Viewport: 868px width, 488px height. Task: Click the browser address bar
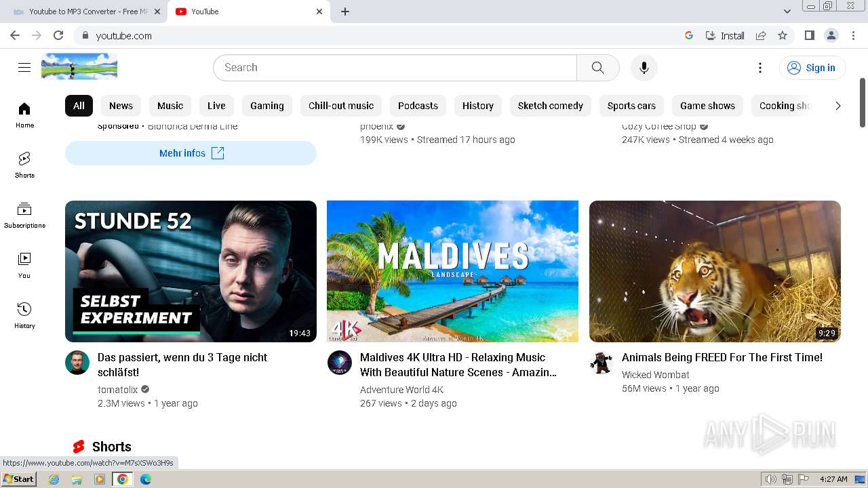(380, 35)
